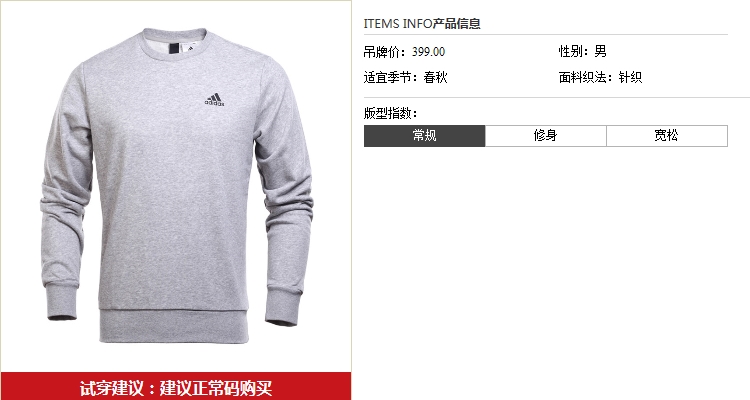Click the 吊牌价 399.00 price text
This screenshot has height=400, width=750.
tap(404, 52)
